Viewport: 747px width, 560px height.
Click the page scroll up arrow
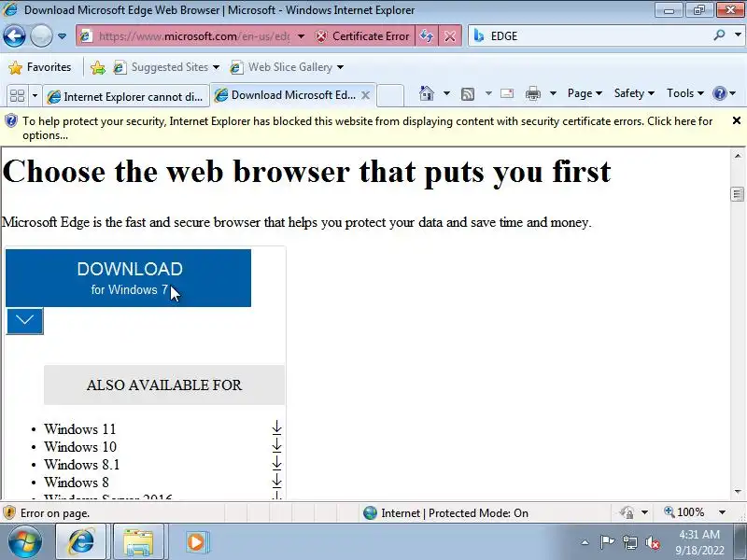pos(738,156)
